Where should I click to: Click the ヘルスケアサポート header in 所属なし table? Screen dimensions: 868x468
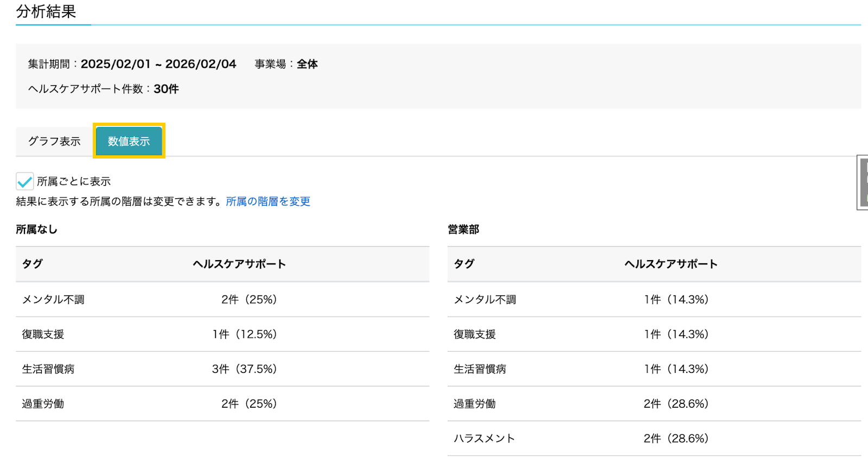tap(239, 264)
